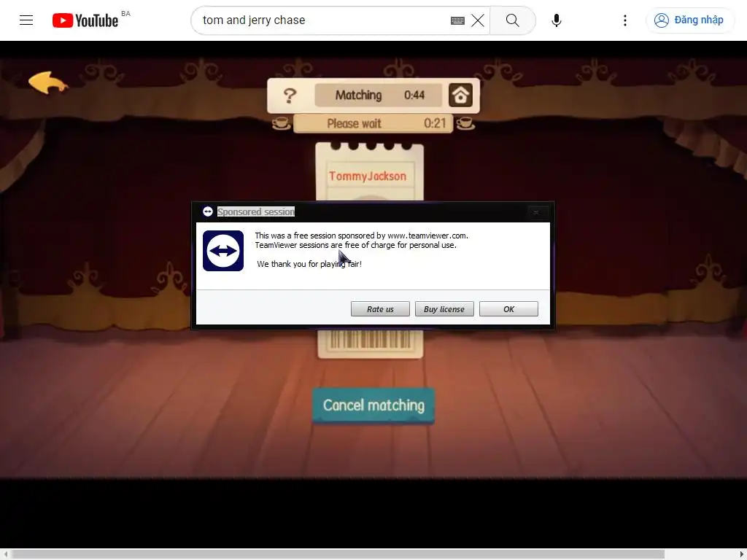The image size is (747, 560).
Task: Click the teacup icon left of Please wait
Action: [281, 123]
